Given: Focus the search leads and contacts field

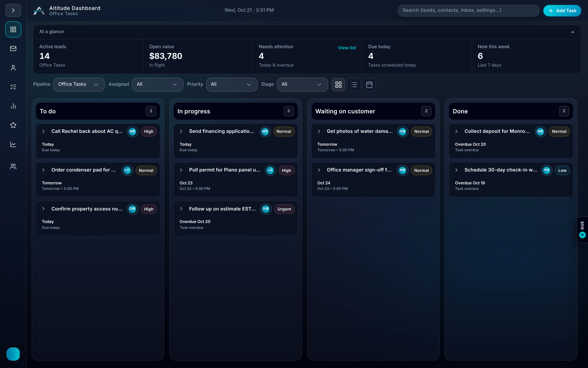Looking at the screenshot, I should tap(468, 10).
